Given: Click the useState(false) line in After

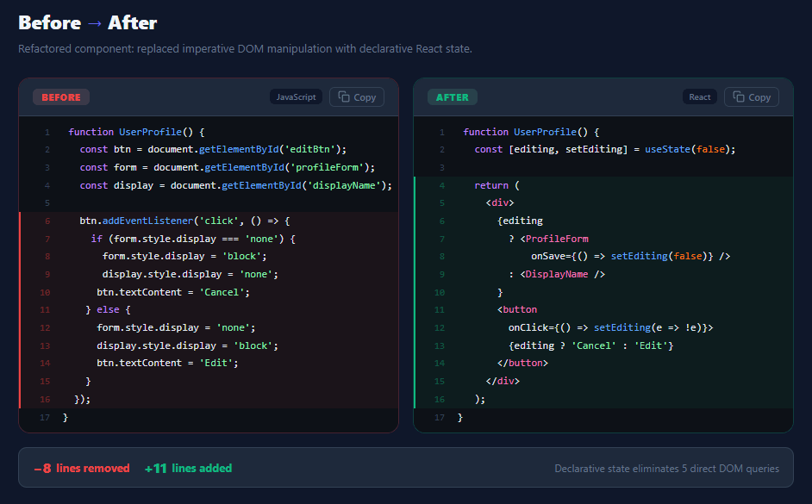Looking at the screenshot, I should (603, 150).
